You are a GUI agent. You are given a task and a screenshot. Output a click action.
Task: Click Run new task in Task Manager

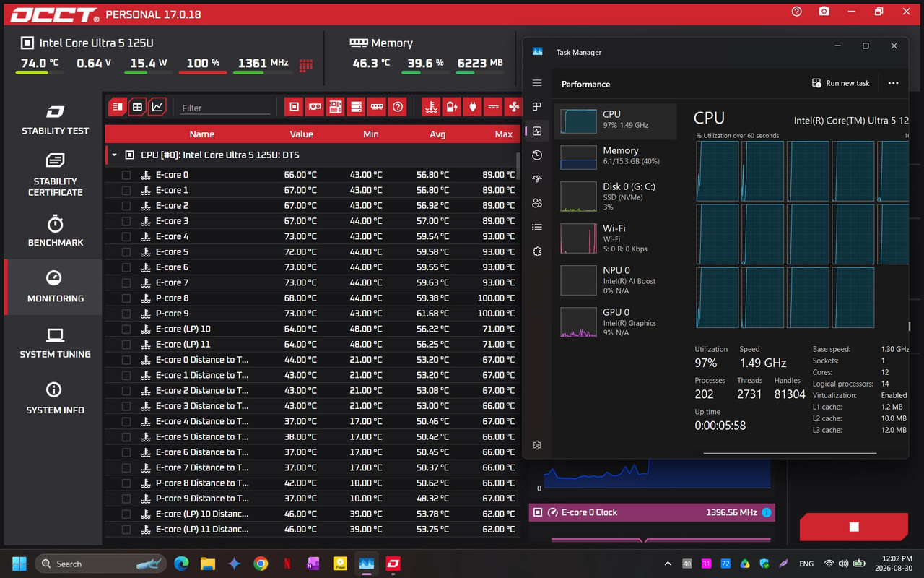click(841, 83)
